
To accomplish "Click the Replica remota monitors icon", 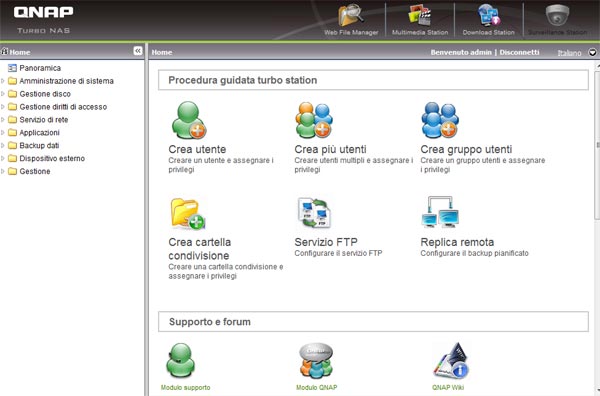I will point(440,212).
